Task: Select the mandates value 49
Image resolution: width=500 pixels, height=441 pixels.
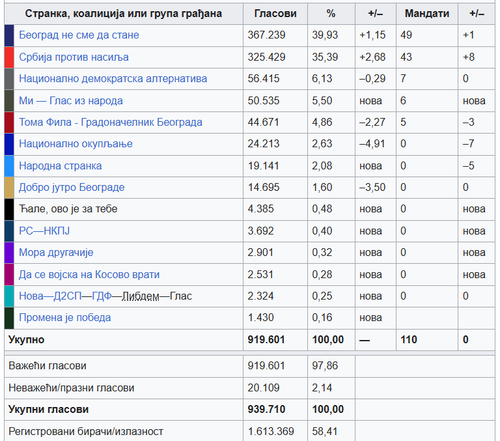Action: pyautogui.click(x=406, y=35)
